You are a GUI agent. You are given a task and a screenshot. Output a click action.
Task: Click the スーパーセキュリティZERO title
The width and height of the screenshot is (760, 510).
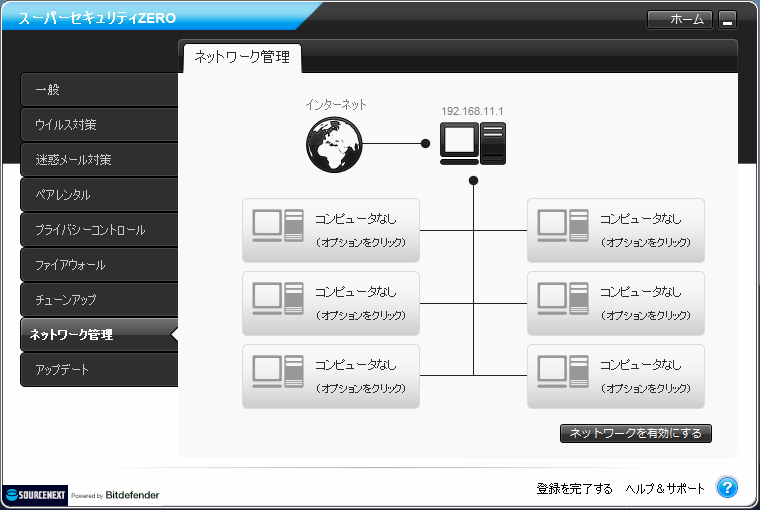coord(97,18)
